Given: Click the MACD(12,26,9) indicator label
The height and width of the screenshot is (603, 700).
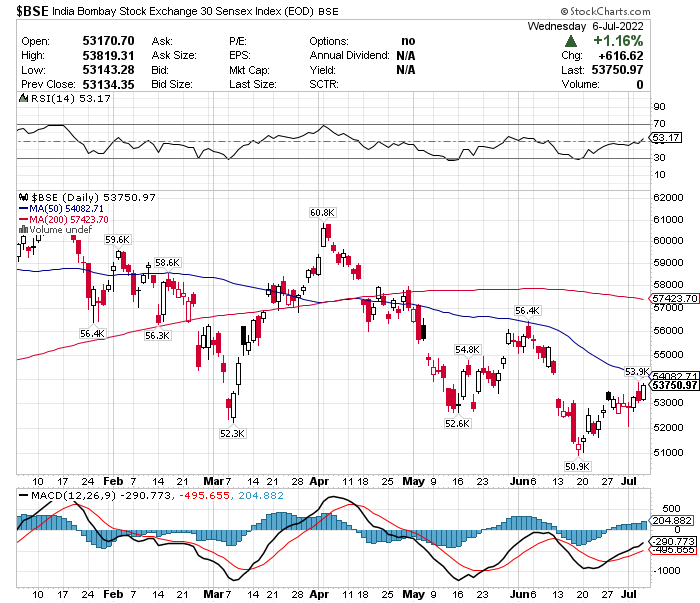Looking at the screenshot, I should [73, 495].
